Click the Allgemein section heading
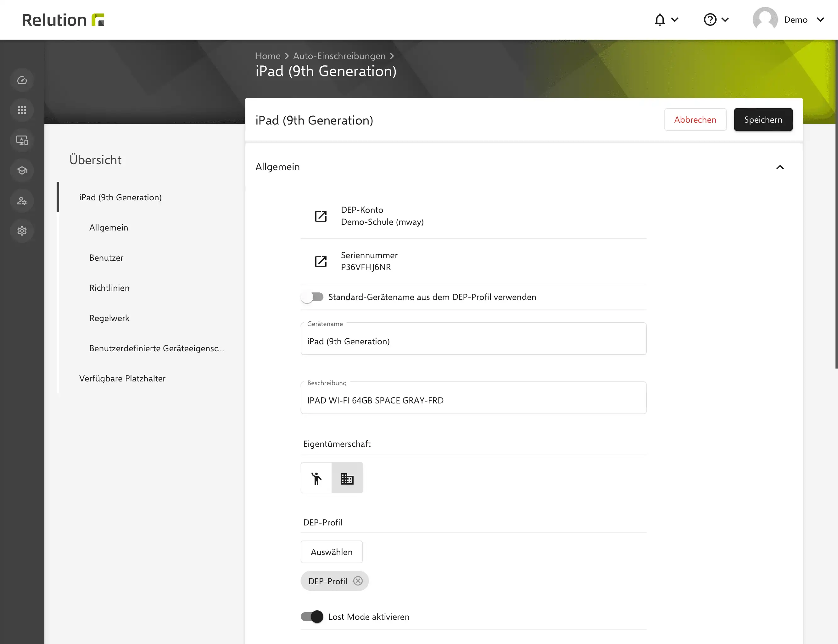838x644 pixels. pyautogui.click(x=278, y=167)
